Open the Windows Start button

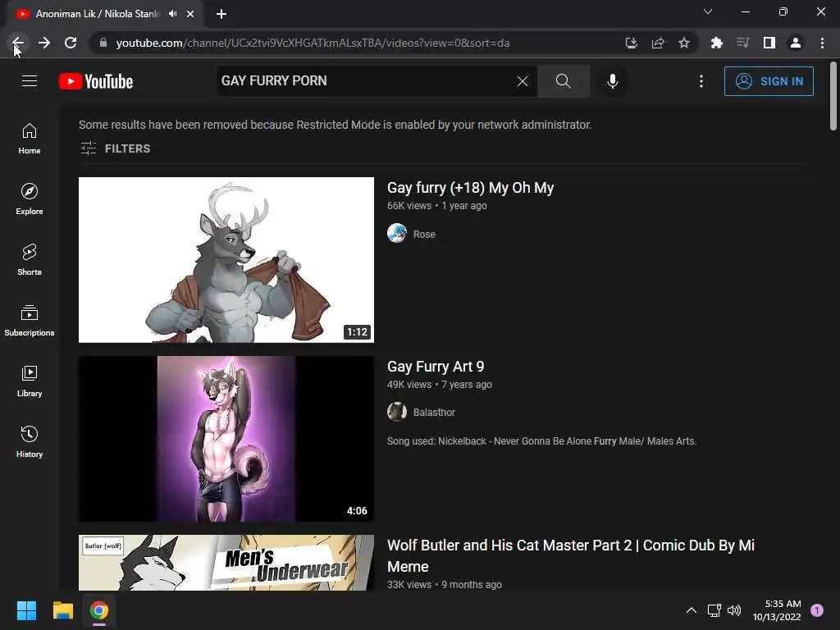click(x=26, y=610)
